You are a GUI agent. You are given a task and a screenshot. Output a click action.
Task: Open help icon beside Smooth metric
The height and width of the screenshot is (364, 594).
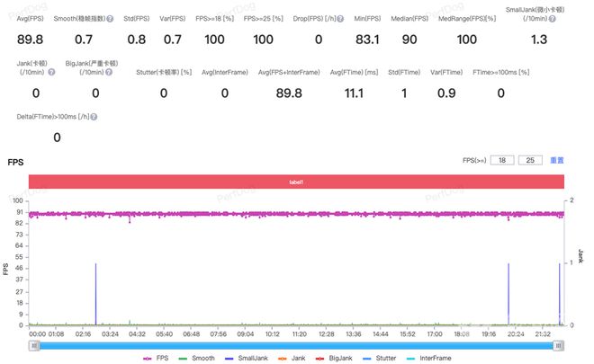click(110, 18)
